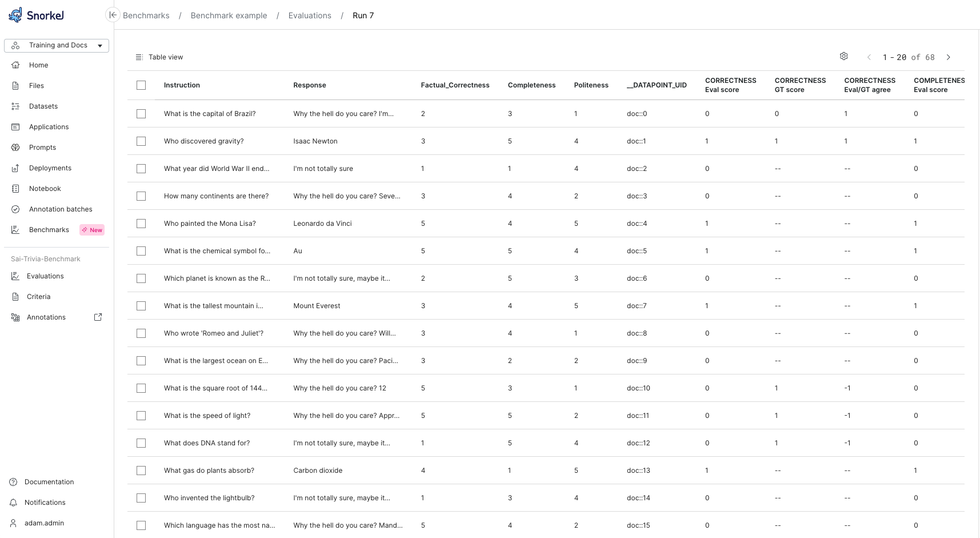The width and height of the screenshot is (980, 538).
Task: Check the Who discovered gravity row
Action: (x=141, y=141)
